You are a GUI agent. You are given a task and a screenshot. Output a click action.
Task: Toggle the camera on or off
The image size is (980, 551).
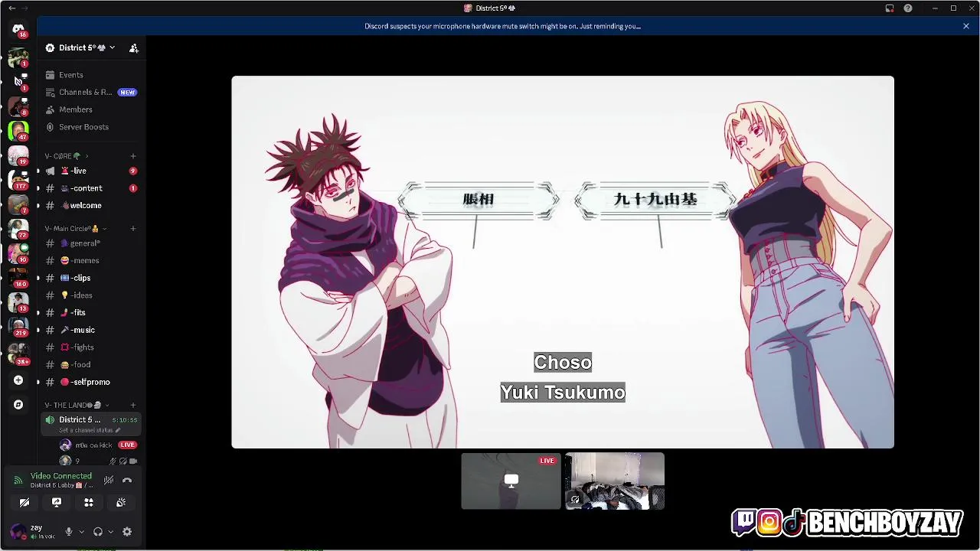point(24,503)
